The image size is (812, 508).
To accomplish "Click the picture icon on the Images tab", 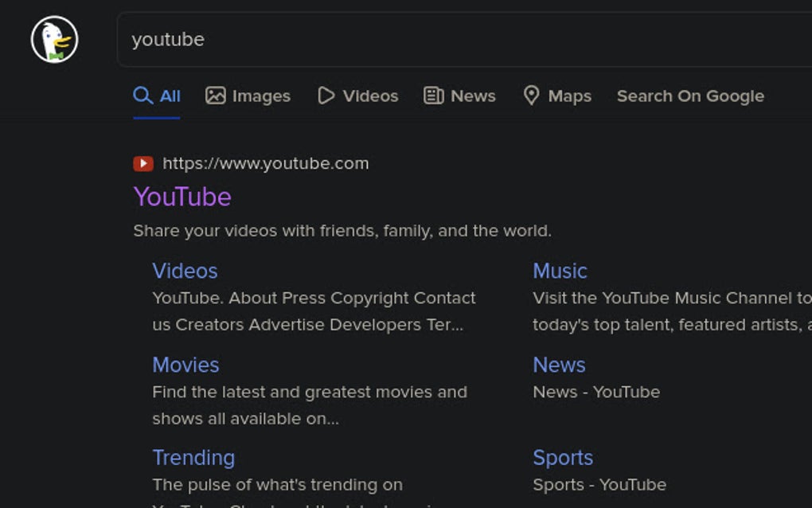I will click(x=215, y=95).
